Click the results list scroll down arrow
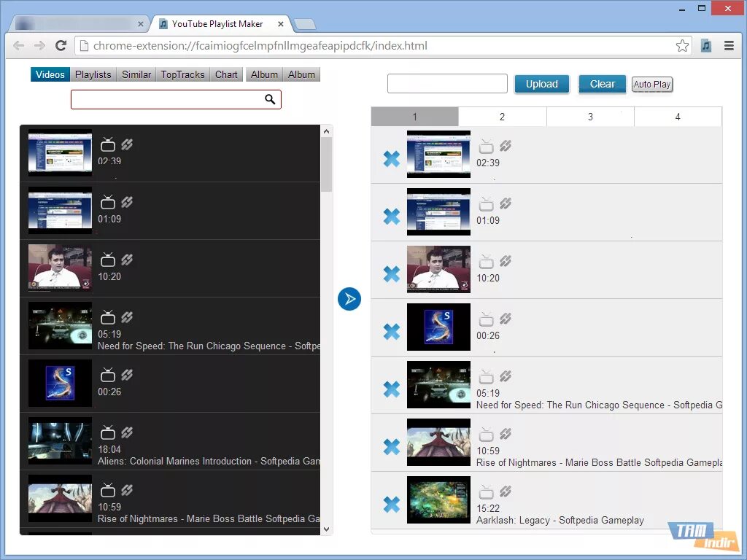747x560 pixels. (326, 529)
